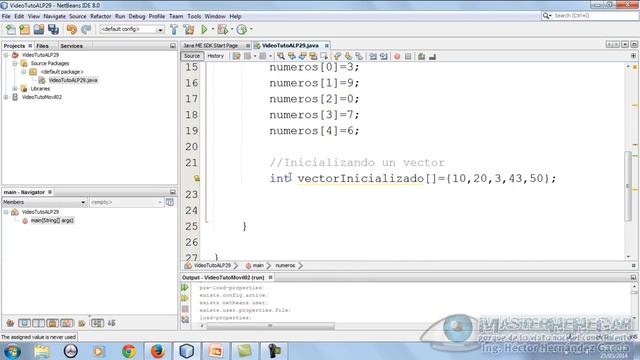This screenshot has width=640, height=360.
Task: Click the Source view button
Action: (192, 56)
